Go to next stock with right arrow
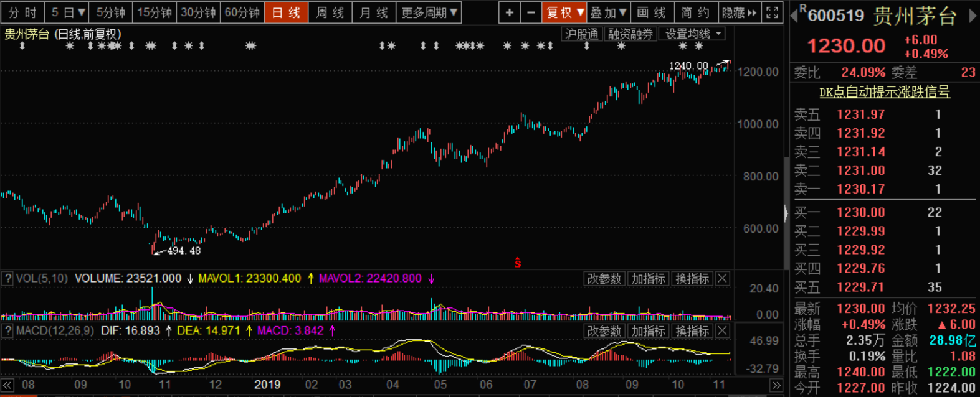This screenshot has width=980, height=397. (973, 16)
